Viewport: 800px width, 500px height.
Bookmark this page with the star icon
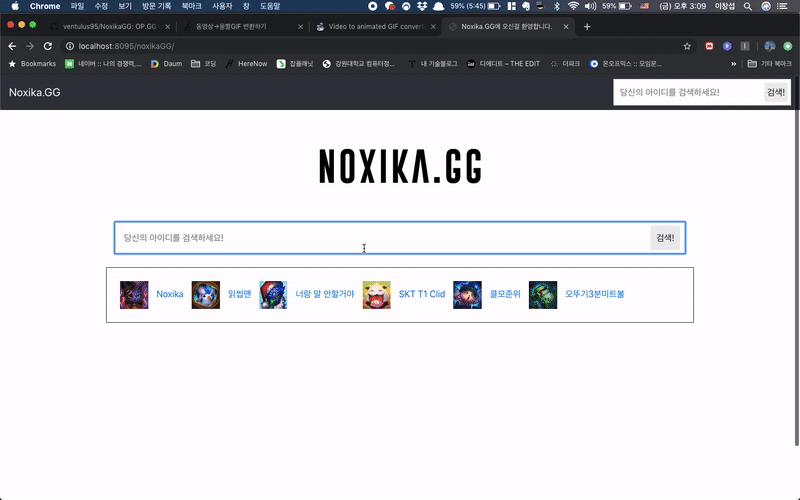(x=687, y=46)
